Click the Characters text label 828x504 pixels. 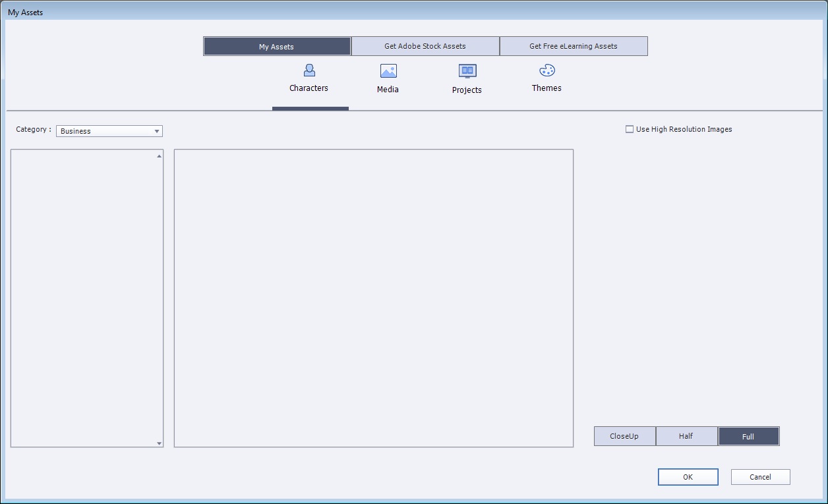[309, 88]
